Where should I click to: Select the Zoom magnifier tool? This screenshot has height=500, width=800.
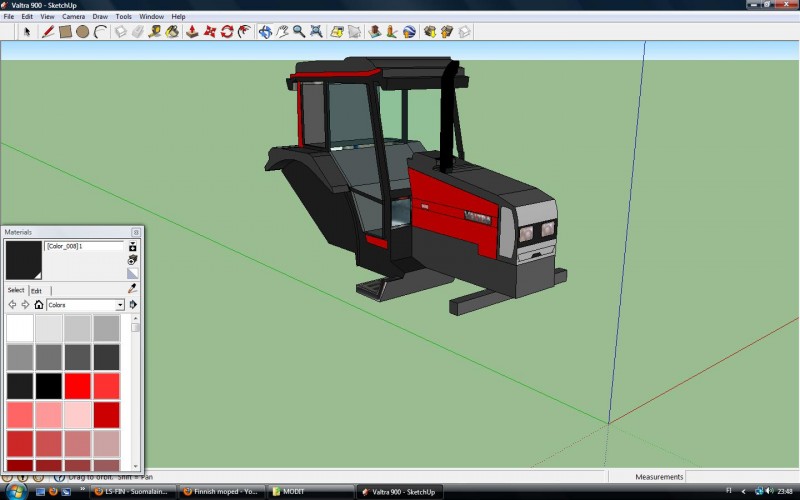click(299, 32)
